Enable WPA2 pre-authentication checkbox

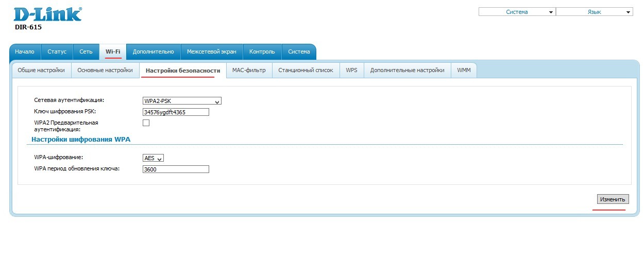point(146,123)
